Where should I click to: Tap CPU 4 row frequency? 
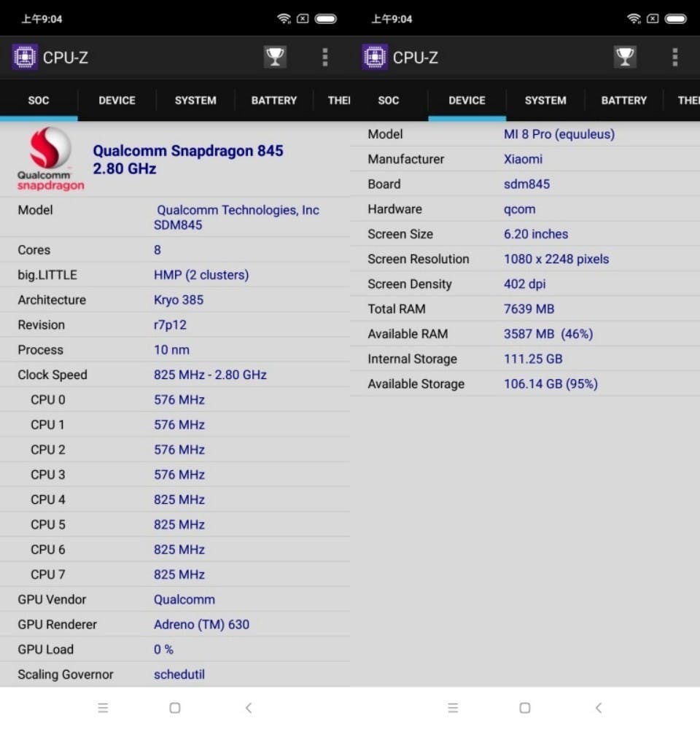click(x=179, y=500)
